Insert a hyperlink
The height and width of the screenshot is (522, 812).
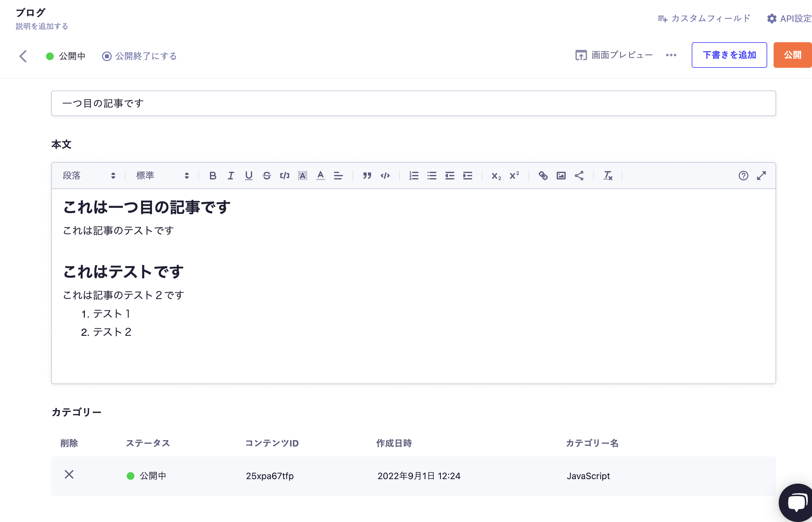(x=543, y=176)
